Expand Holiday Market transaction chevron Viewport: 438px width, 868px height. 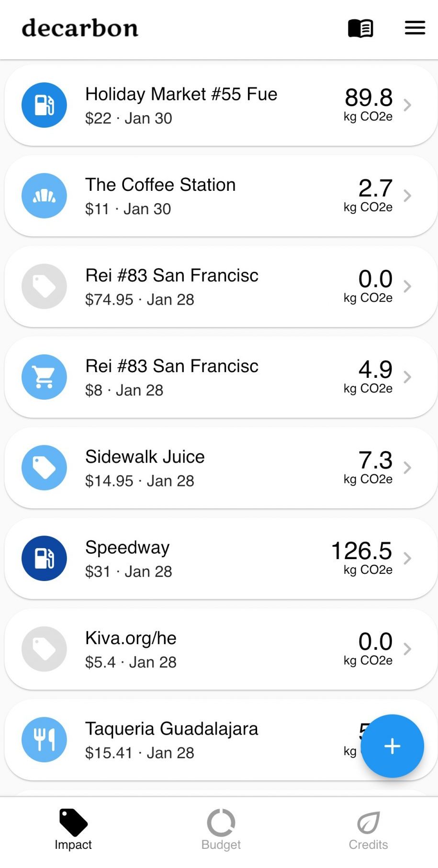[407, 105]
